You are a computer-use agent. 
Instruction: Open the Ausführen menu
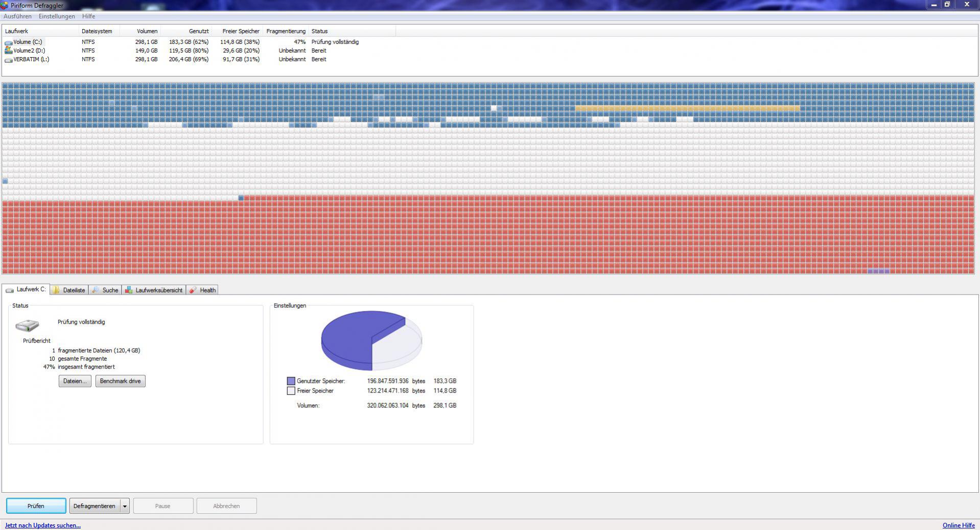[17, 16]
